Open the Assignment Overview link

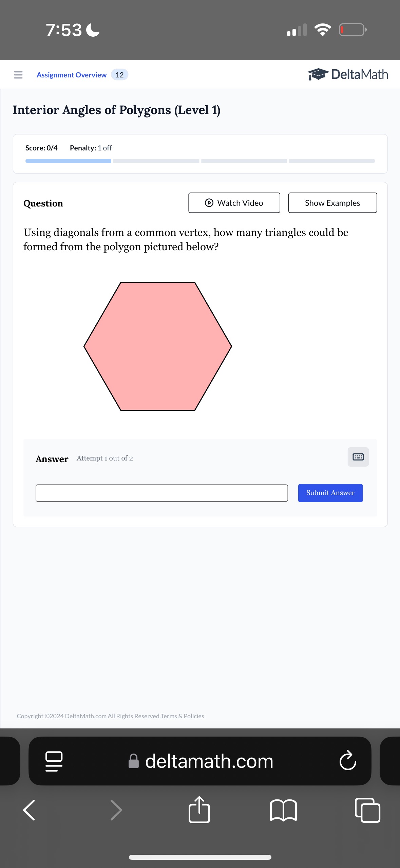[x=72, y=75]
